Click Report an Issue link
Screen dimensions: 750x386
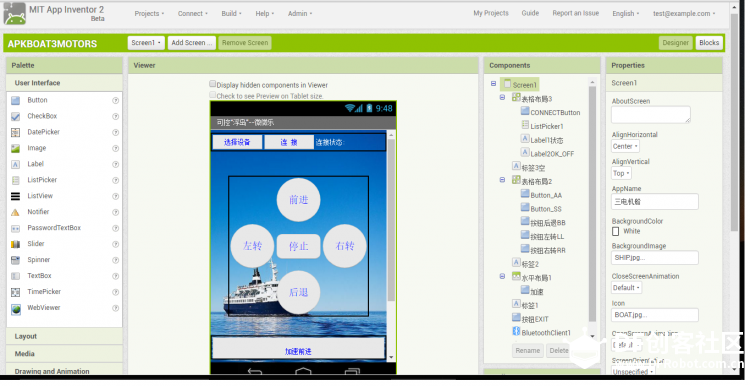coord(575,13)
